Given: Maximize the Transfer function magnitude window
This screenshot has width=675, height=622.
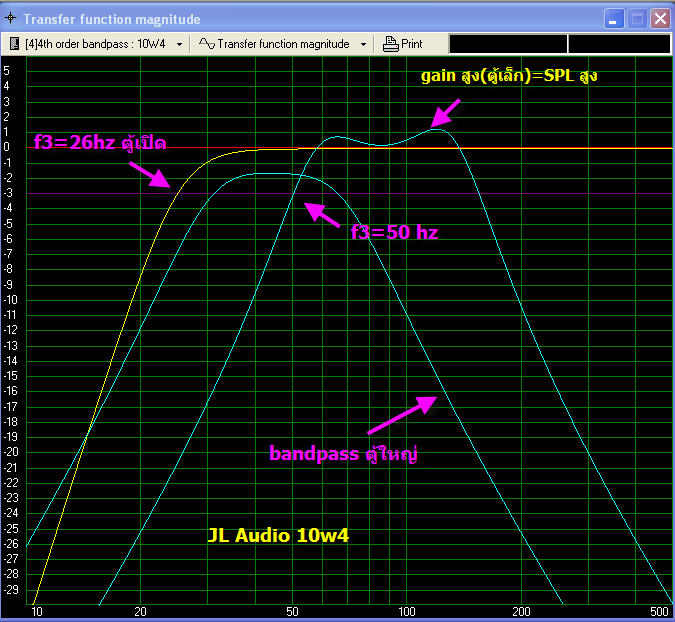Looking at the screenshot, I should pos(637,19).
